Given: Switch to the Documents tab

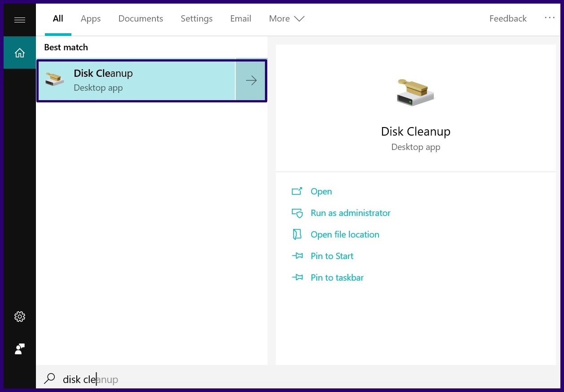Looking at the screenshot, I should [141, 18].
